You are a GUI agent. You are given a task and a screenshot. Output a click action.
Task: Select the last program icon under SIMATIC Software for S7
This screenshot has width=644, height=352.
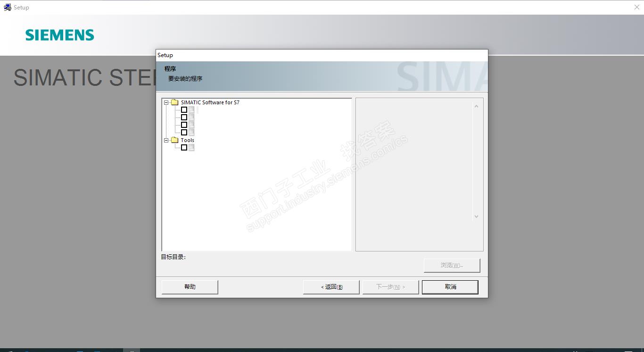click(x=191, y=132)
